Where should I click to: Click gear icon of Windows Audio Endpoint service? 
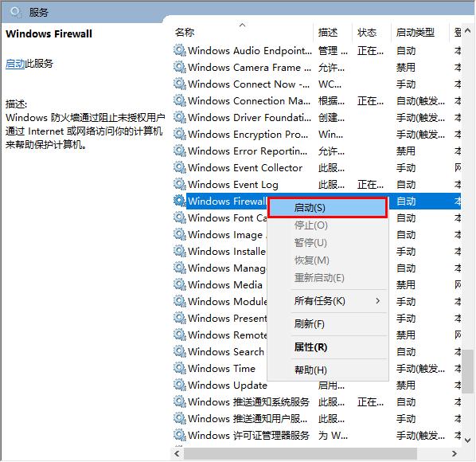coord(179,50)
